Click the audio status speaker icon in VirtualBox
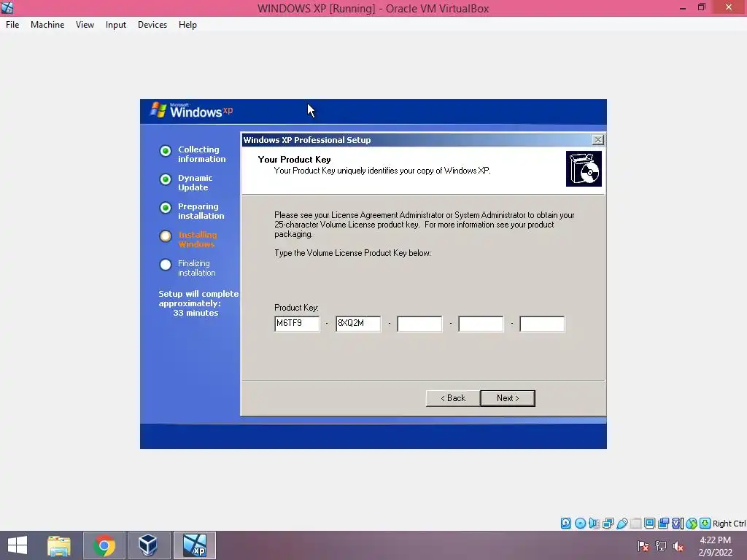Image resolution: width=747 pixels, height=560 pixels. point(594,524)
